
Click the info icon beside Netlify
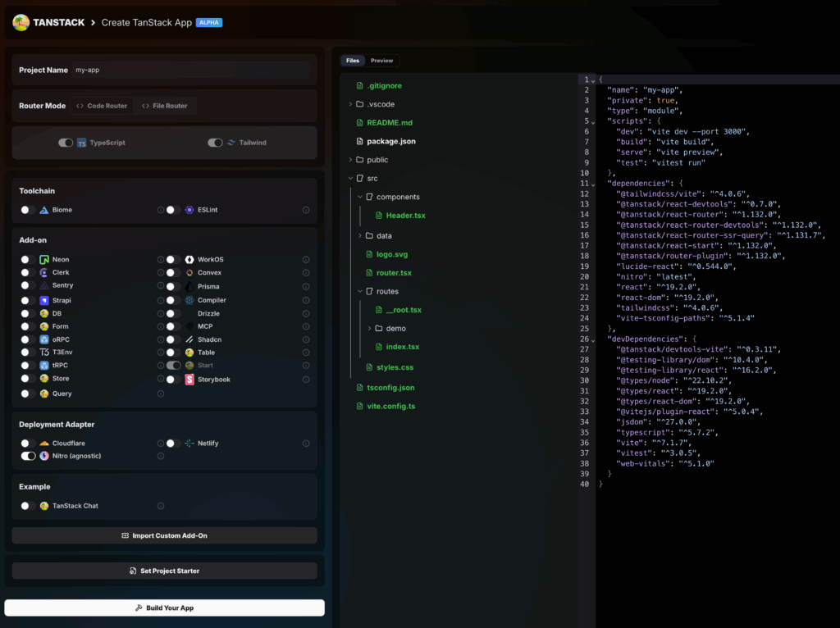(306, 444)
